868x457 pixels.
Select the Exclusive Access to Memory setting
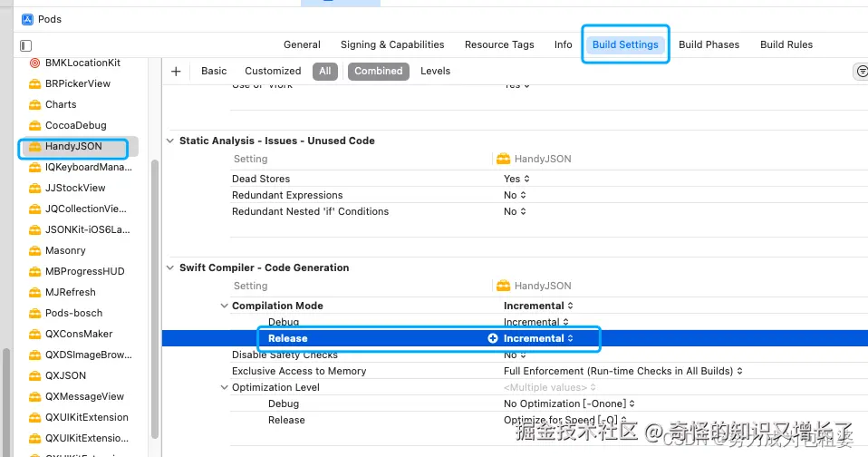coord(299,371)
